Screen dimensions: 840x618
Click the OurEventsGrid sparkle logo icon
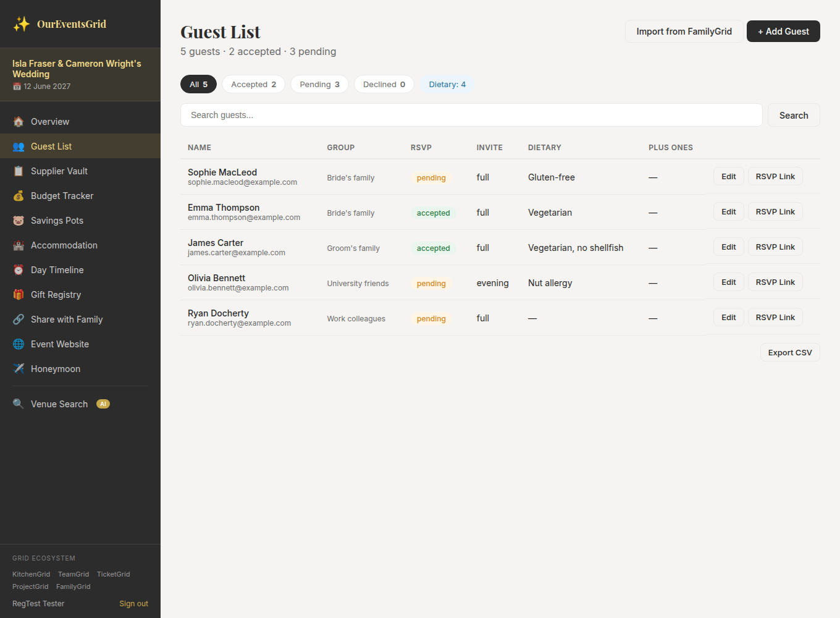tap(22, 24)
